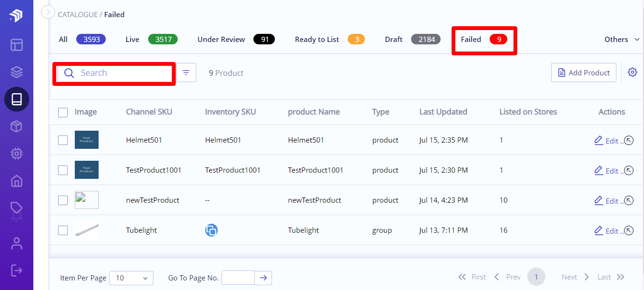The image size is (644, 290).
Task: Select the Failed tab
Action: pos(484,39)
